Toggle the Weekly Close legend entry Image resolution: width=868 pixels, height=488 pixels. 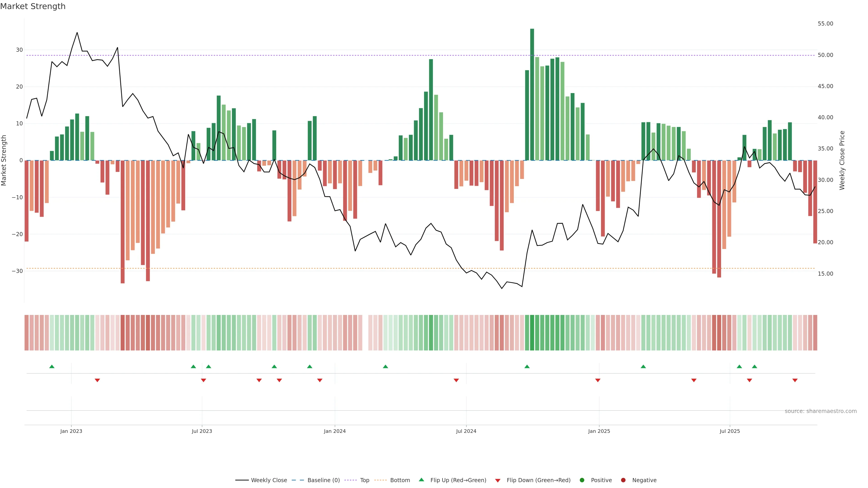pos(261,480)
